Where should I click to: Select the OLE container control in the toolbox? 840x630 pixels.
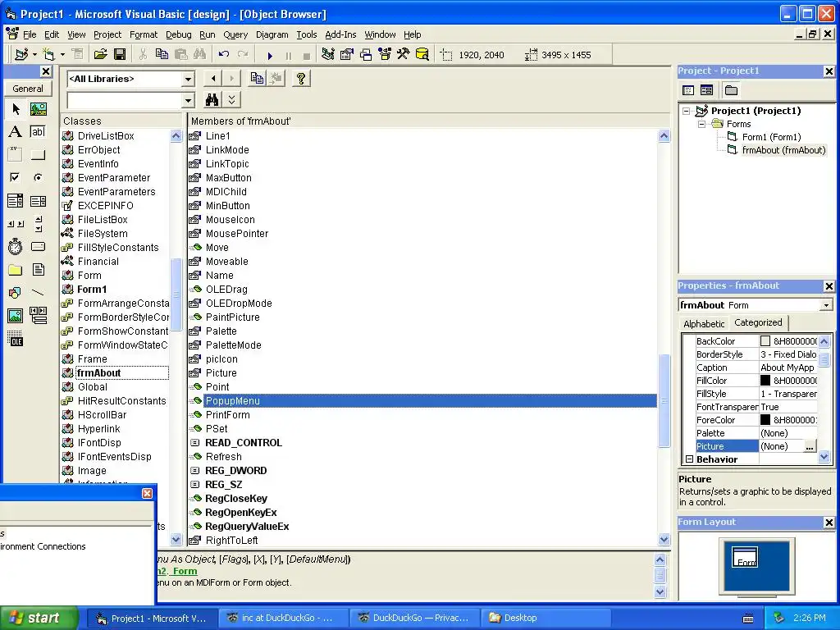16,339
